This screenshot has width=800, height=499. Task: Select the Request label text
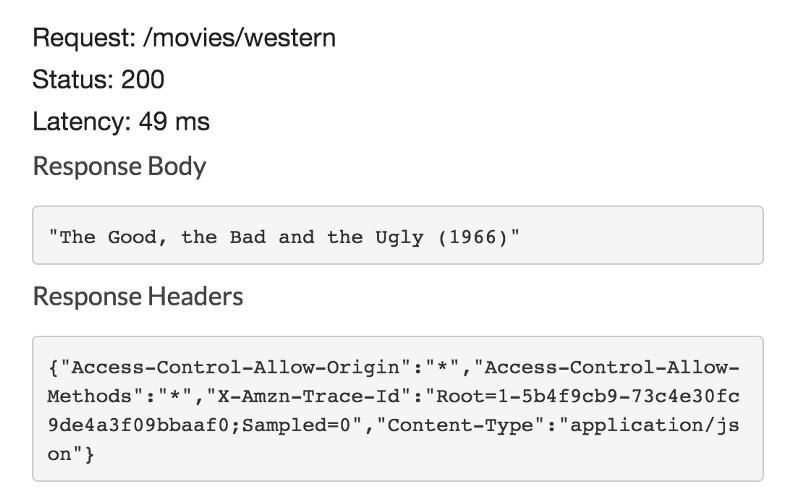click(84, 38)
